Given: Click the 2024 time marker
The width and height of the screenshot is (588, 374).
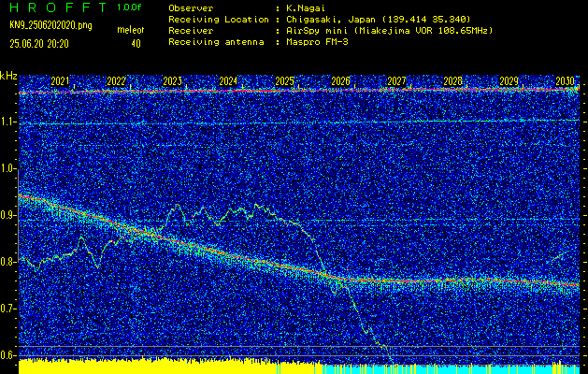Looking at the screenshot, I should point(228,81).
